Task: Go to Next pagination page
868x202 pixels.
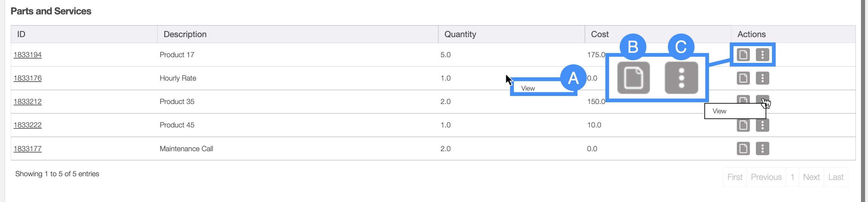Action: click(x=811, y=177)
